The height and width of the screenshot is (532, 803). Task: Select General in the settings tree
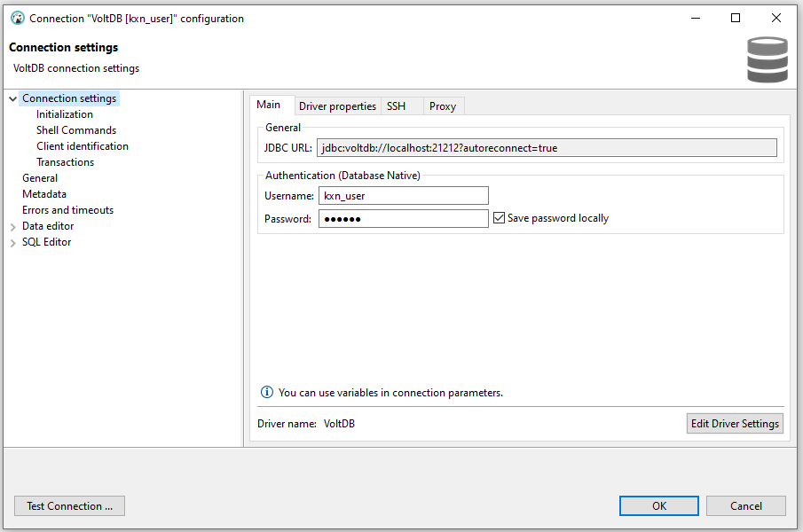pos(40,178)
